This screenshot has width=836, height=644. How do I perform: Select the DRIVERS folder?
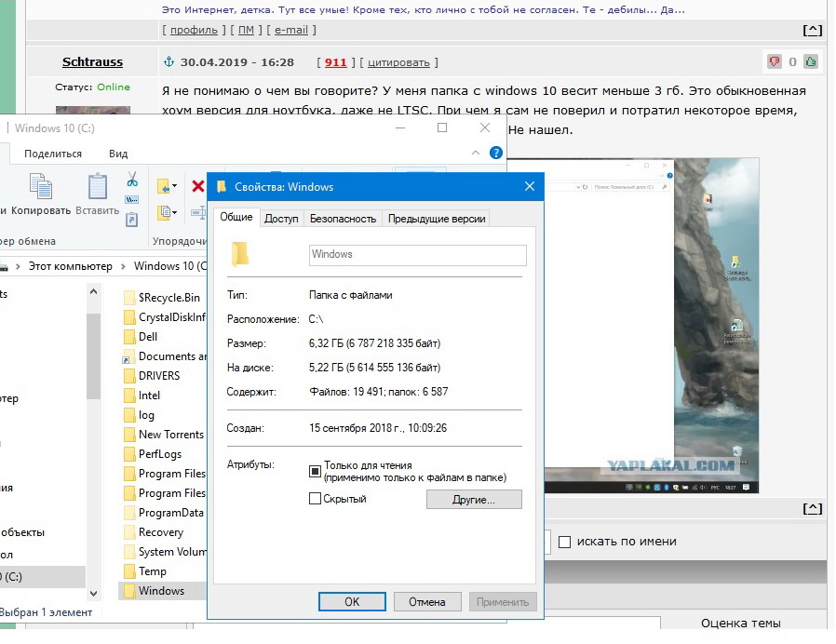pyautogui.click(x=152, y=376)
